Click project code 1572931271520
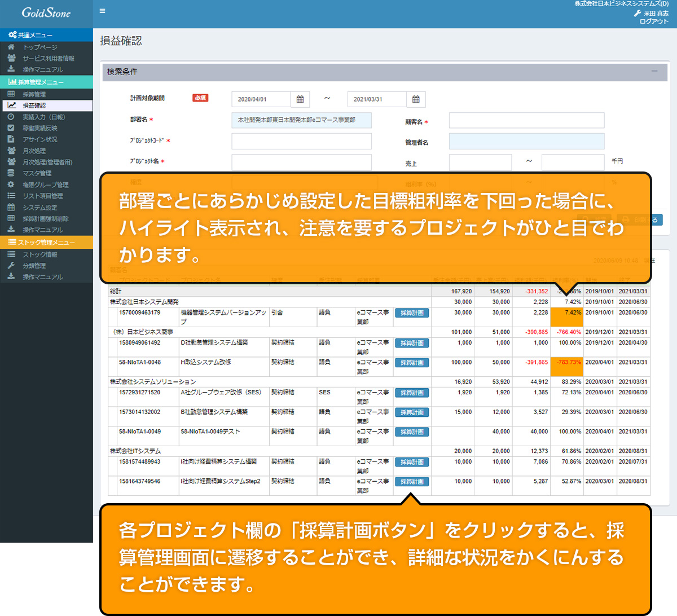 (139, 392)
